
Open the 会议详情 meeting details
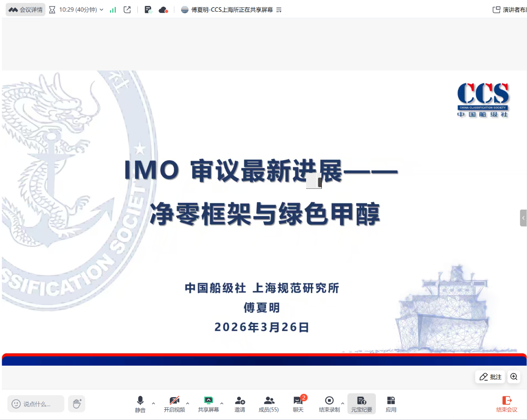coord(26,10)
